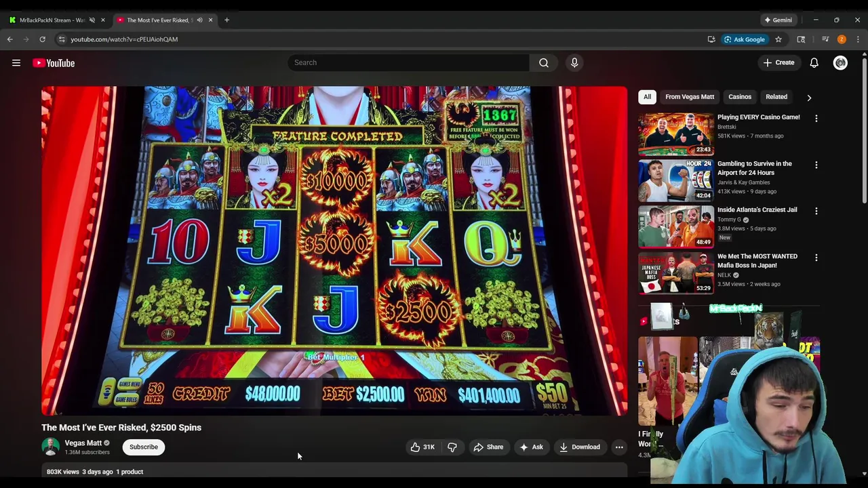
Task: Click the install app icon in address bar
Action: point(711,39)
